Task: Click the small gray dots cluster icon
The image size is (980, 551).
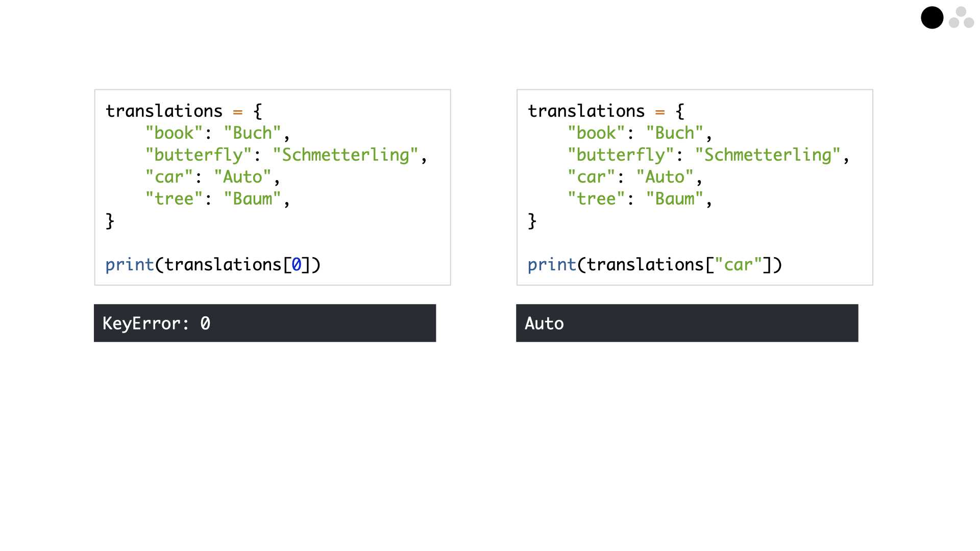Action: pyautogui.click(x=962, y=17)
